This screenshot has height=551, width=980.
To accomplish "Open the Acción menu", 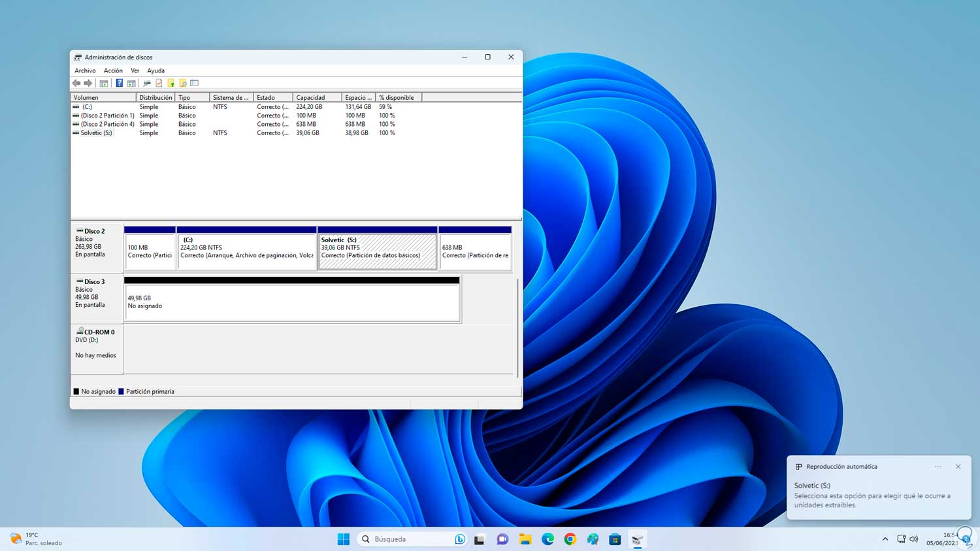I will click(113, 71).
